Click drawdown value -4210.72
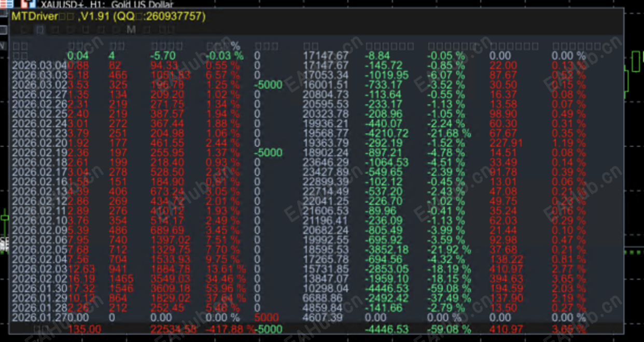 point(387,133)
